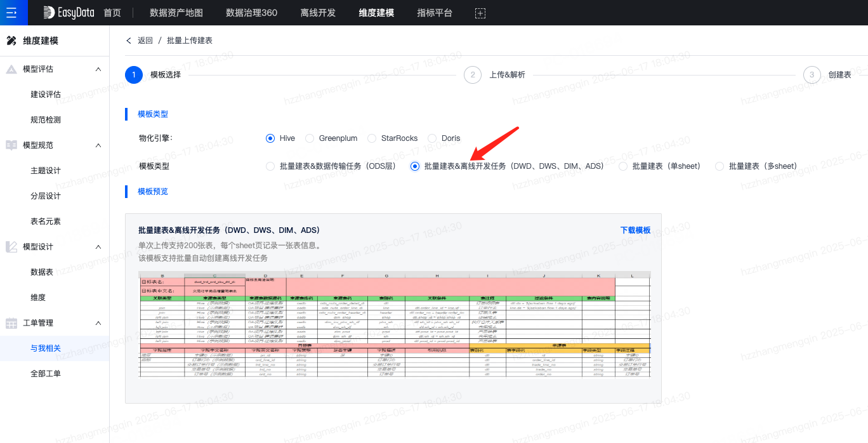Open 表名元素 in the sidebar
The width and height of the screenshot is (868, 443).
pyautogui.click(x=46, y=221)
